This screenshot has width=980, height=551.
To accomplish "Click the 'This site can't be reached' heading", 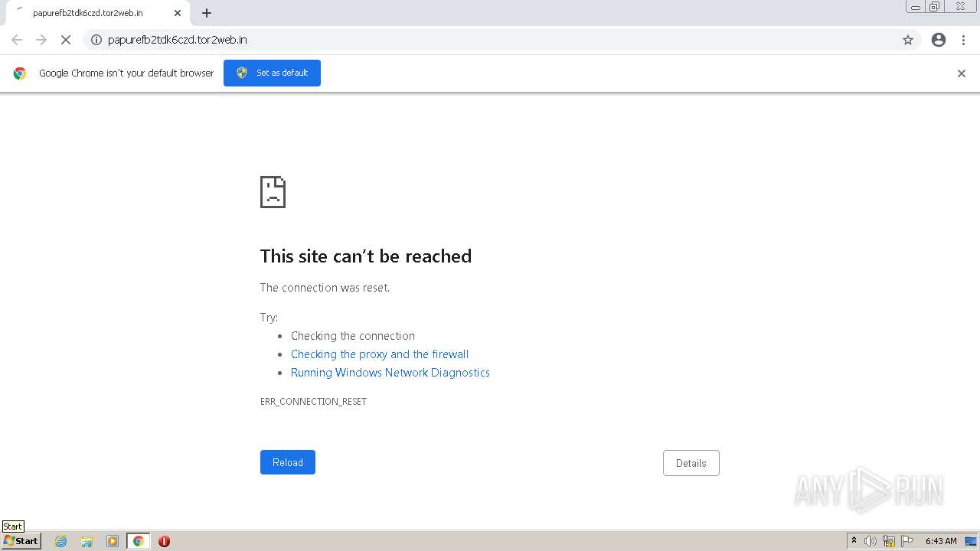I will click(x=366, y=256).
